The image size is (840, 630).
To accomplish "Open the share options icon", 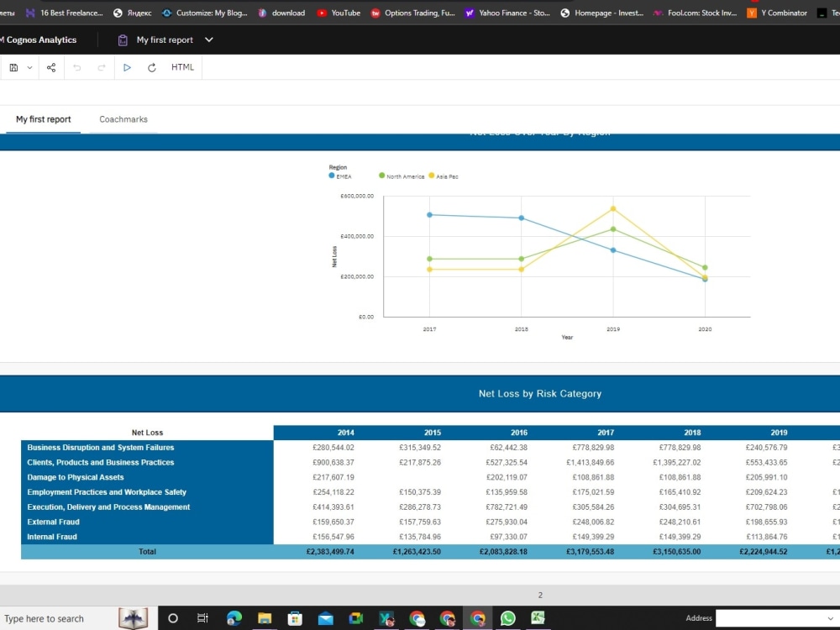I will point(50,67).
